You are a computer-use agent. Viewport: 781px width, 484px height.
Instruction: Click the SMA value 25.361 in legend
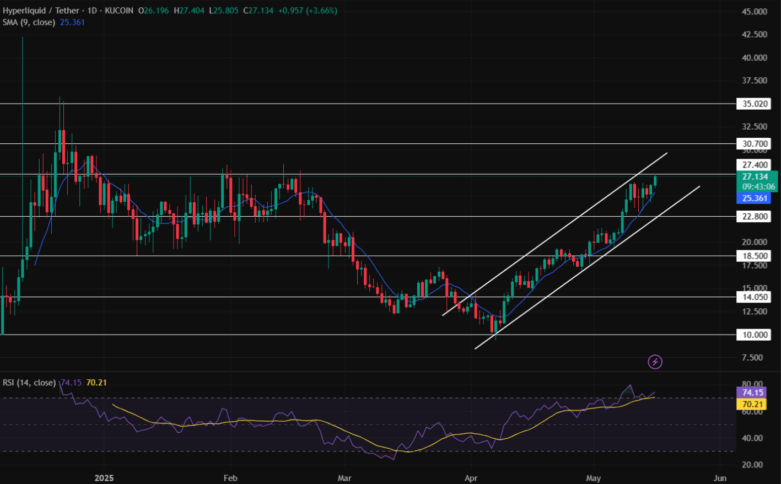pyautogui.click(x=72, y=22)
